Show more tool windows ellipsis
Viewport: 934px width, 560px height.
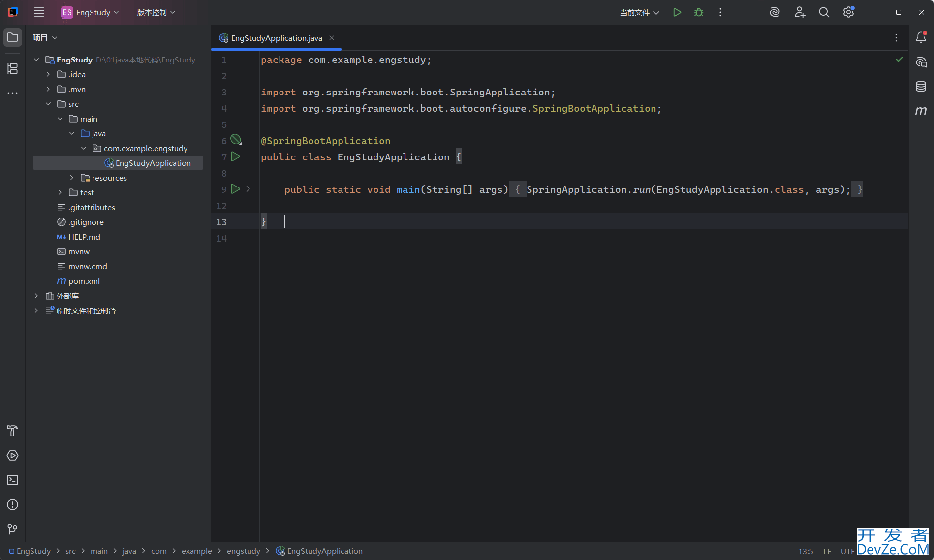pos(13,93)
